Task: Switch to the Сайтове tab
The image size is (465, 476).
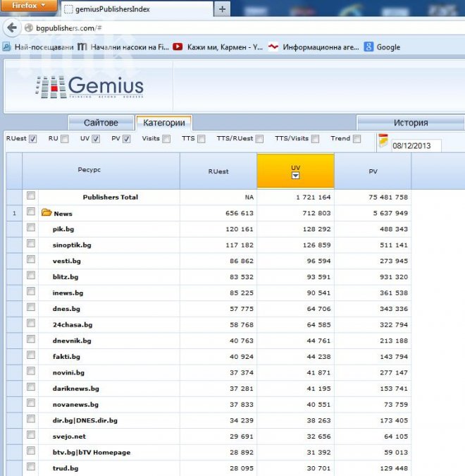Action: coord(100,123)
